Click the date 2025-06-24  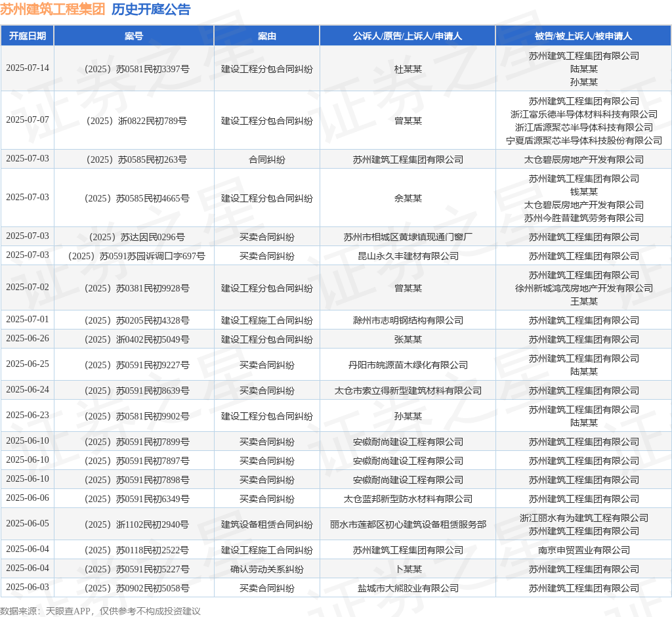tap(28, 389)
